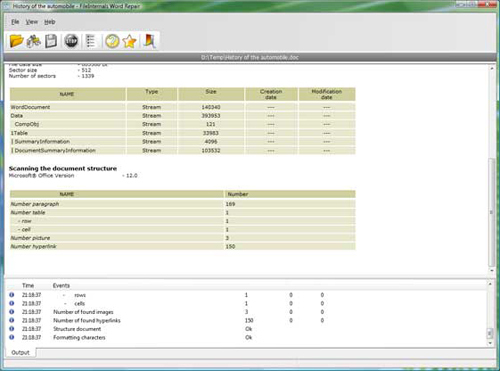Open the View menu

coord(32,22)
